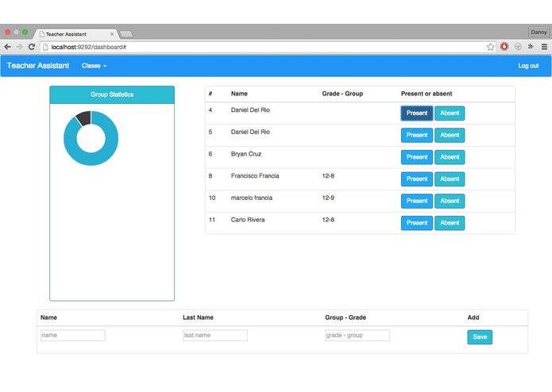Mark student 4 Daniel Del Rio as Present

coord(417,113)
